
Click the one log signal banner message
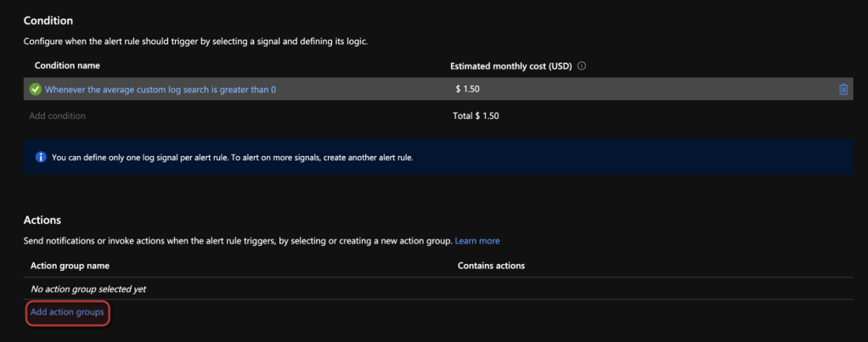[x=232, y=158]
